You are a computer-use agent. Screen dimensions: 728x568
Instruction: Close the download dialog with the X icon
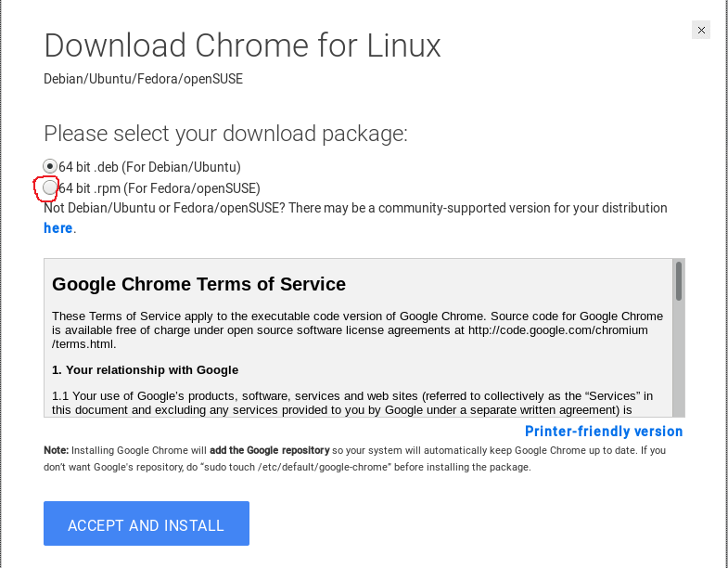pyautogui.click(x=701, y=31)
